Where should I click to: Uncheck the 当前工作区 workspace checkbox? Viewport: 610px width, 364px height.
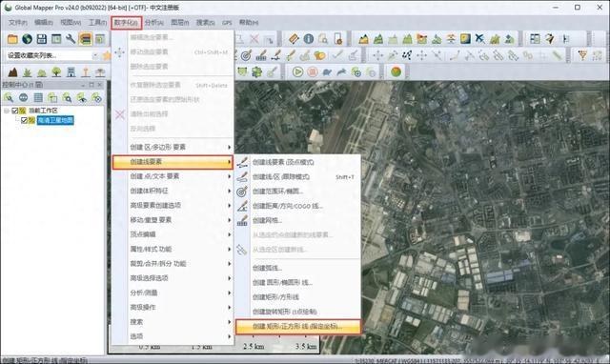pyautogui.click(x=15, y=111)
